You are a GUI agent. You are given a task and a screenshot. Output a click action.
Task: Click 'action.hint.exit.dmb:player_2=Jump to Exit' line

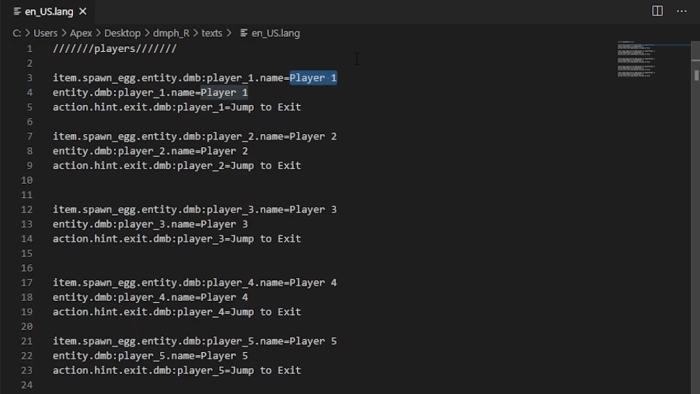(177, 166)
